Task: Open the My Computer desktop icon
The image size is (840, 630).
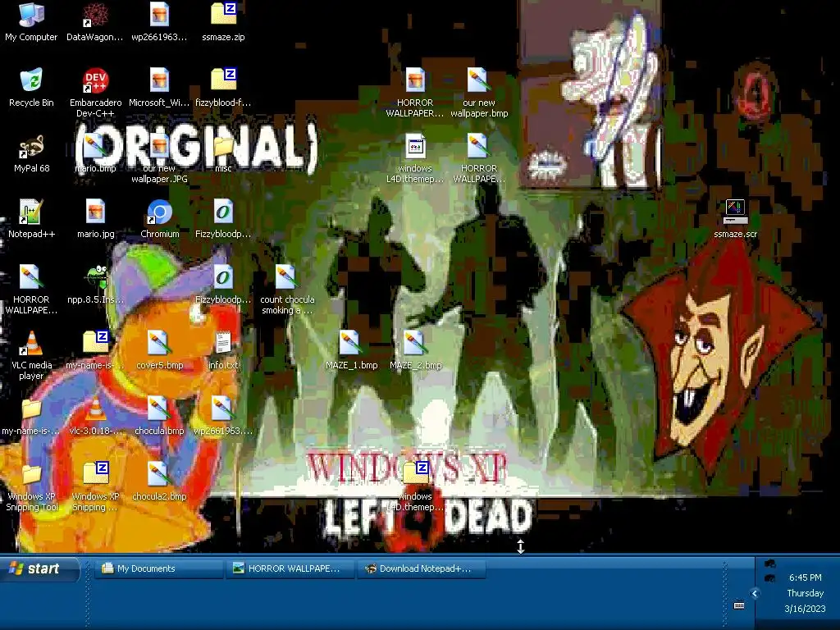Action: click(31, 16)
